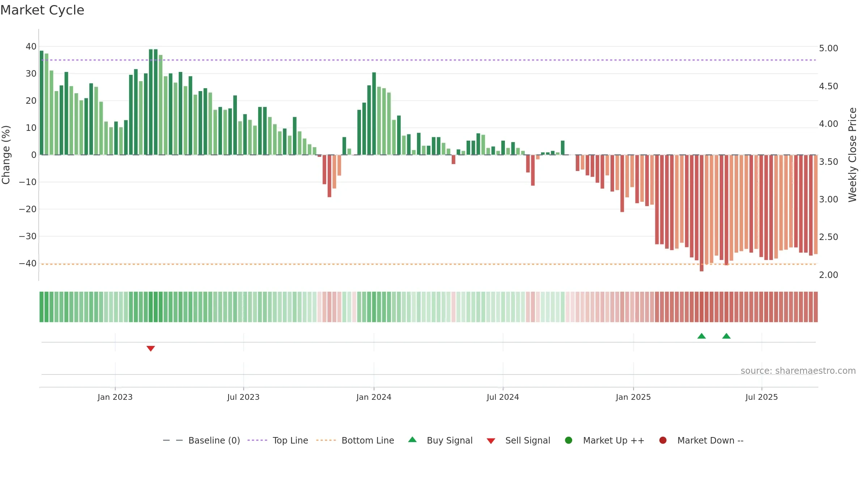Toggle the Bottom Line legend label
The width and height of the screenshot is (868, 488).
tap(368, 441)
